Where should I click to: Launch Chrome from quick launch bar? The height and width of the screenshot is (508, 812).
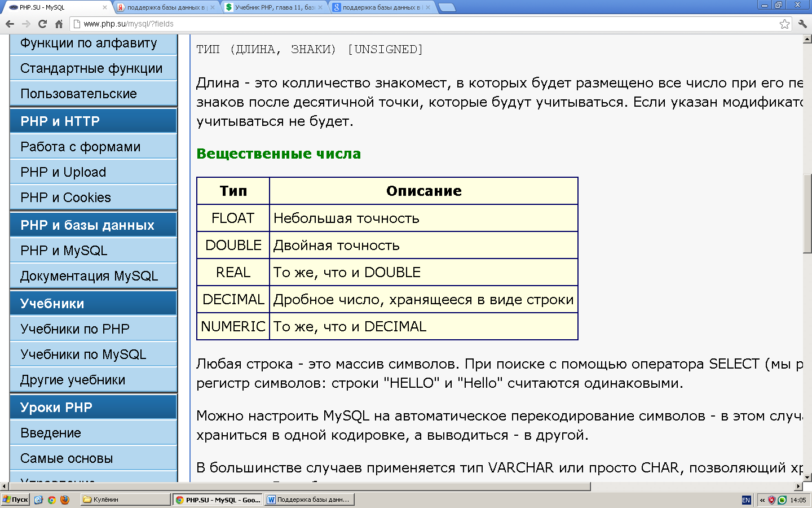[51, 500]
